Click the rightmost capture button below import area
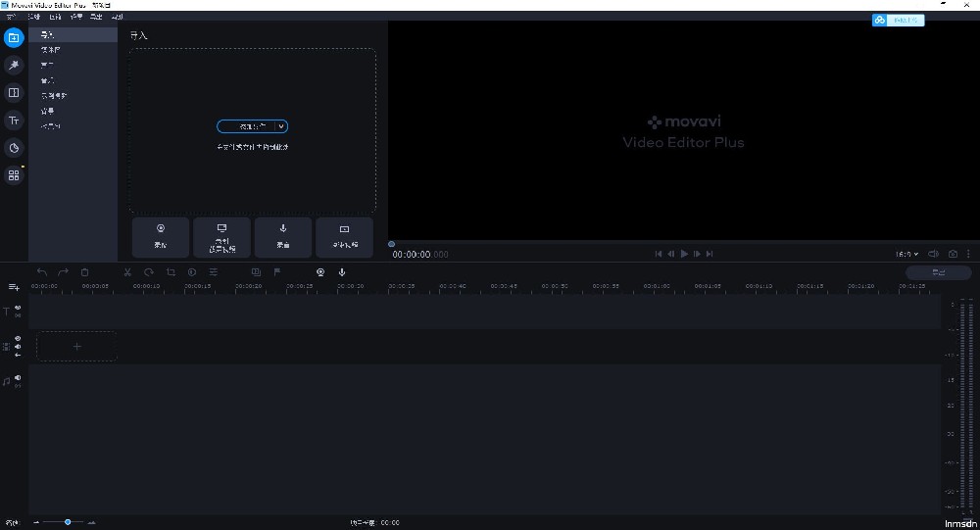Image resolution: width=980 pixels, height=530 pixels. [x=344, y=237]
